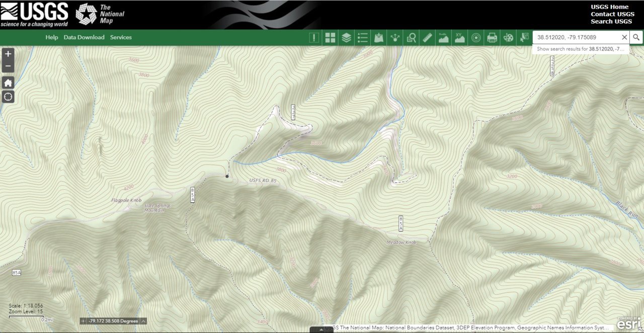Viewport: 644px width, 333px height.
Task: Click the USGS logo
Action: point(34,14)
